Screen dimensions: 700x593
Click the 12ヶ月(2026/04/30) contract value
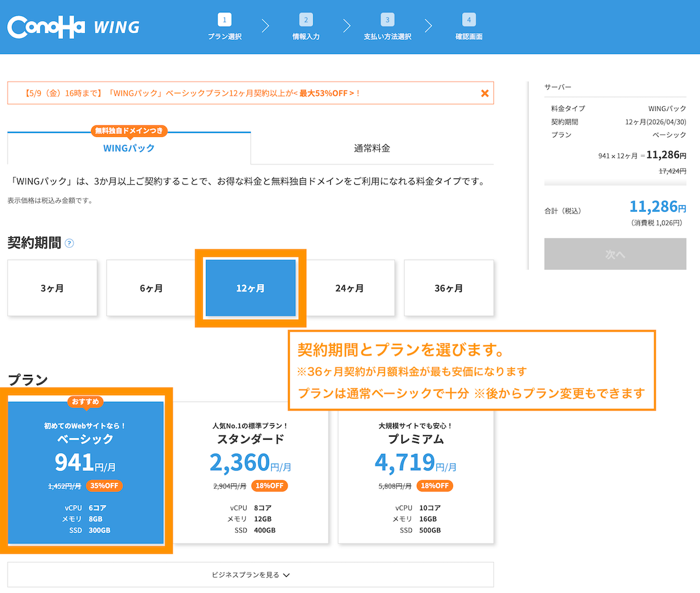click(x=656, y=122)
